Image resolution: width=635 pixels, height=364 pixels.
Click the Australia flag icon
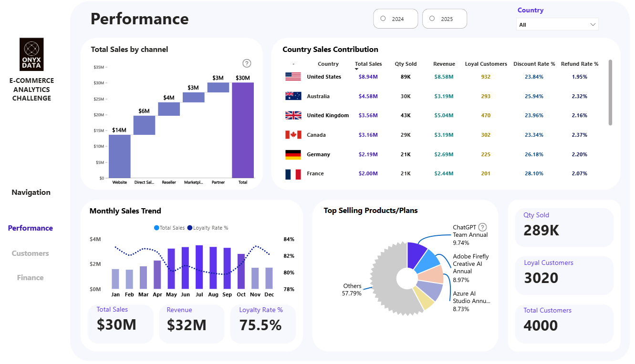(x=293, y=96)
